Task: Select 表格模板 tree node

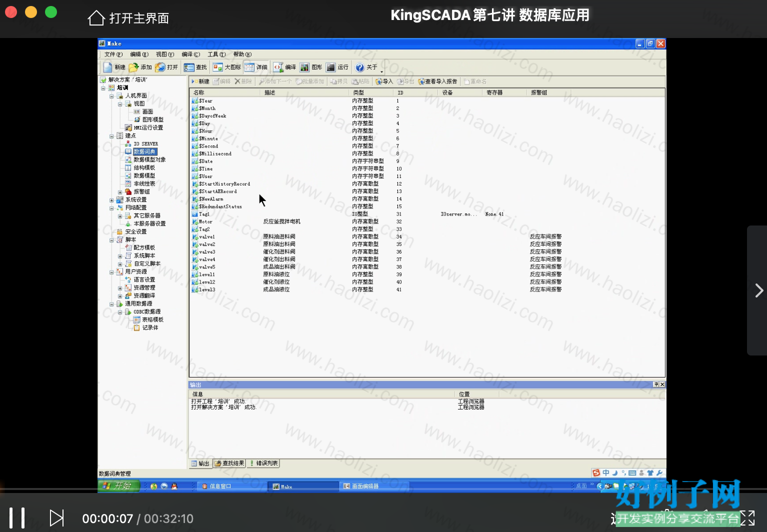Action: point(152,319)
